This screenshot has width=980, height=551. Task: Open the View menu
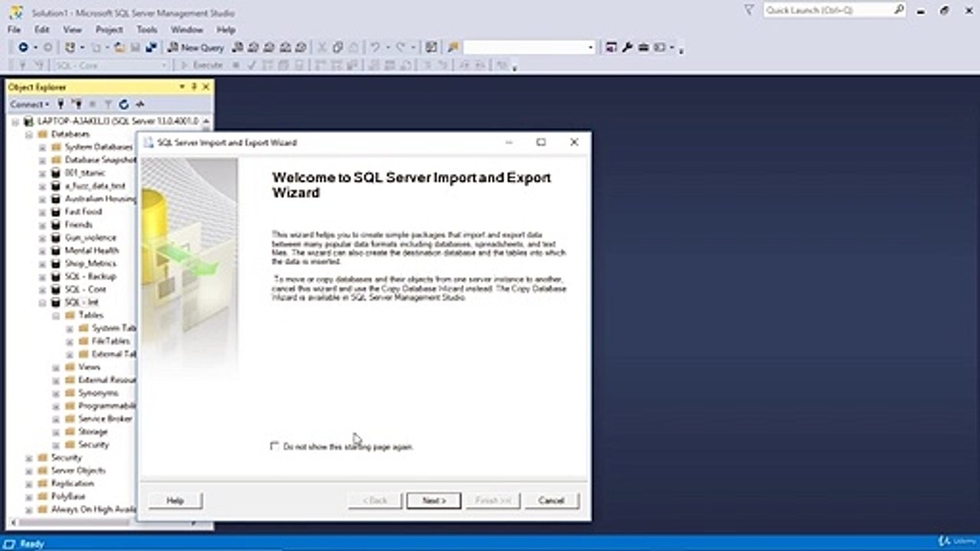pyautogui.click(x=73, y=30)
